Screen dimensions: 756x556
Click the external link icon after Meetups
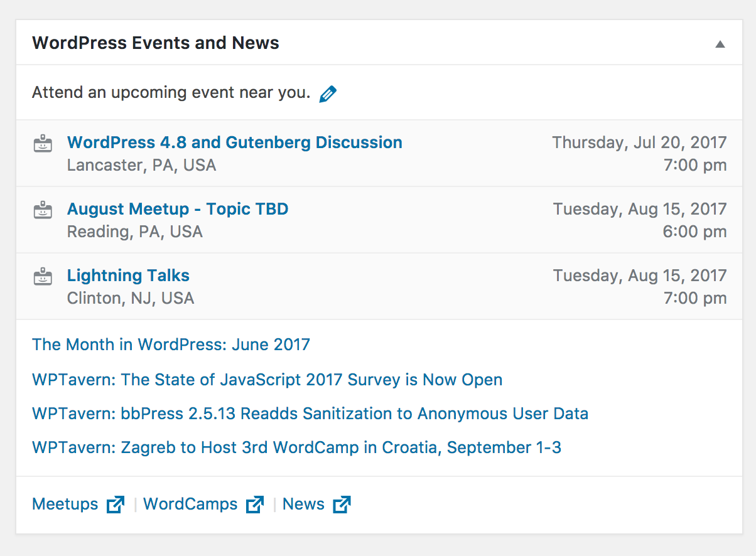tap(116, 505)
